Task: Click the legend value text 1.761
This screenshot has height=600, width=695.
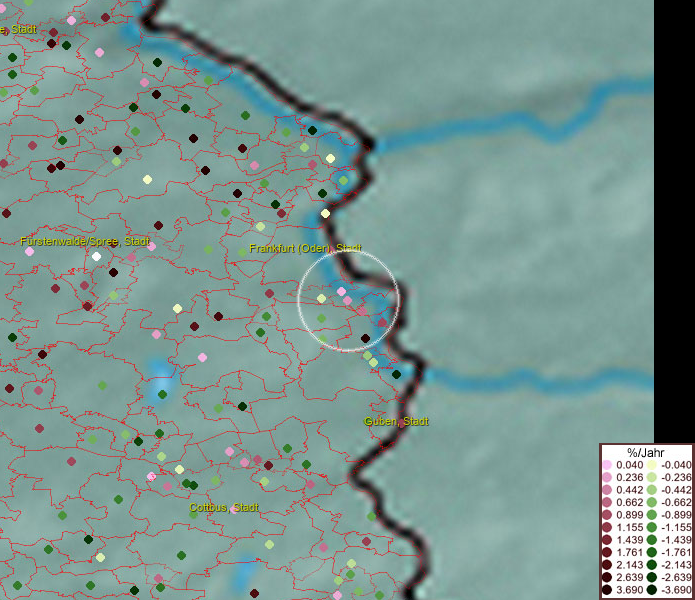Action: [629, 553]
